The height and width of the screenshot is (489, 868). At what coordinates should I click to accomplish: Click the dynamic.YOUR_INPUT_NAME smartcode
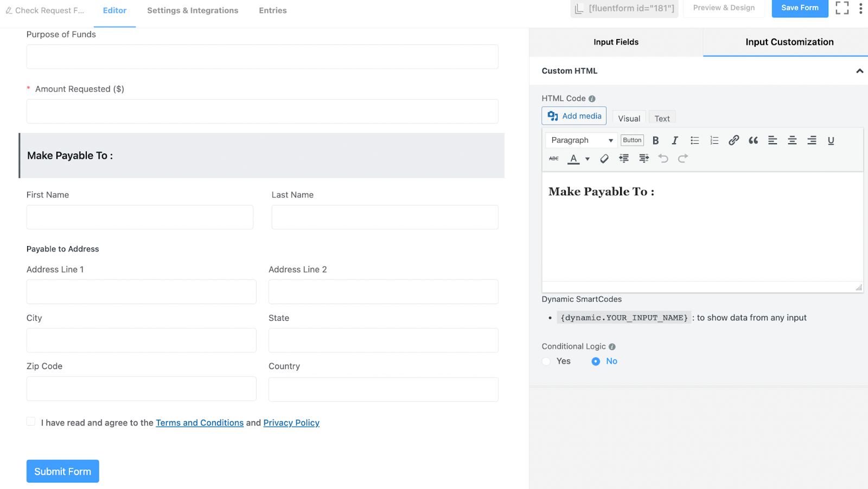[x=624, y=318]
